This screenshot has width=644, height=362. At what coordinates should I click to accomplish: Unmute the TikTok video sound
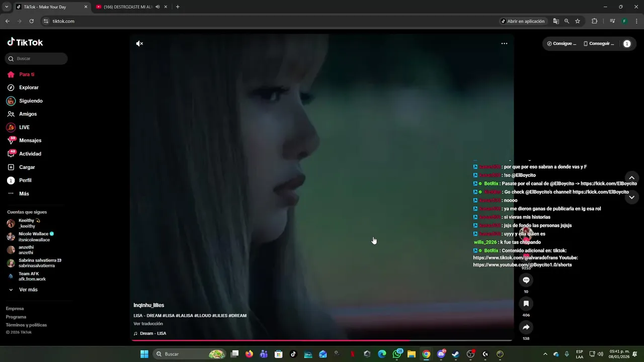(x=139, y=44)
